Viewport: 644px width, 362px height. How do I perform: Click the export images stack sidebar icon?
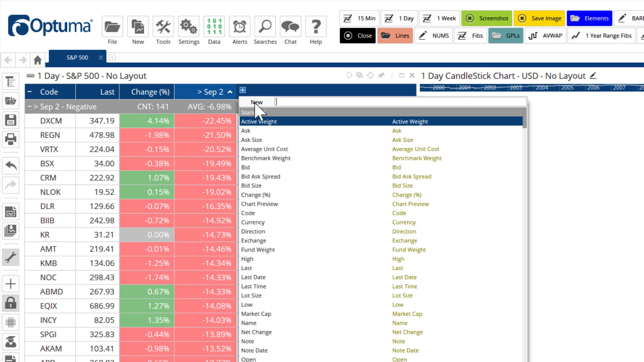(11, 231)
